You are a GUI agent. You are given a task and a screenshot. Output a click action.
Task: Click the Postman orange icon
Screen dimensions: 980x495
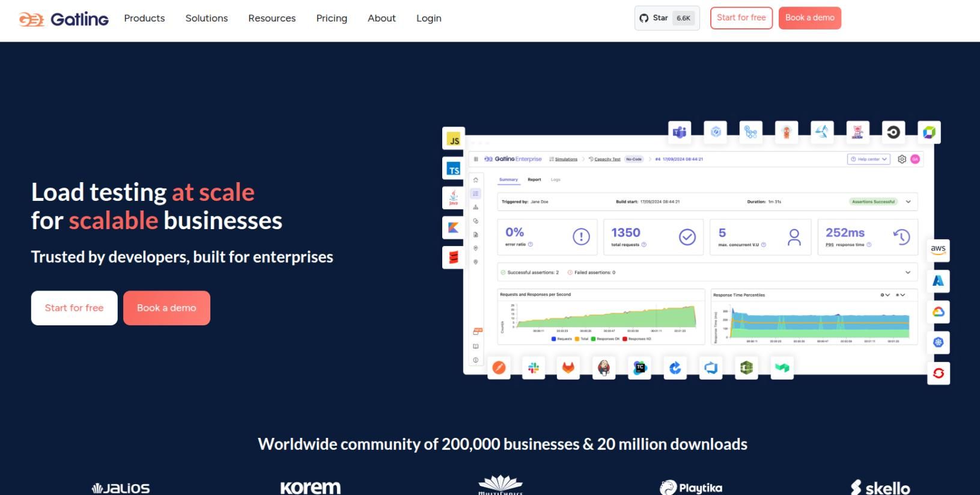tap(499, 367)
